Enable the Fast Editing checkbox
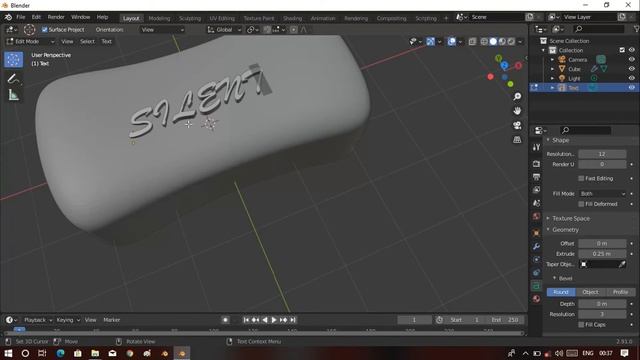 point(581,178)
